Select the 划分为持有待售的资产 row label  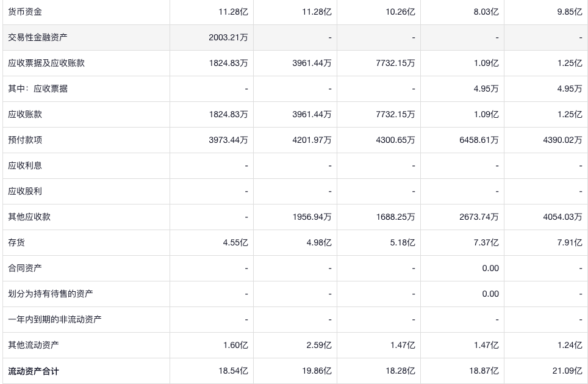click(51, 294)
